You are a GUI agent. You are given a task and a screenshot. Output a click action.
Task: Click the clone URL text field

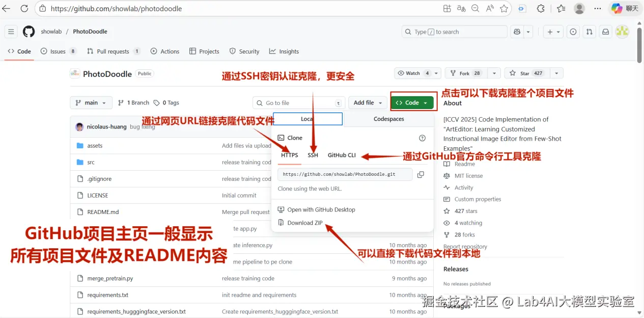pos(344,174)
